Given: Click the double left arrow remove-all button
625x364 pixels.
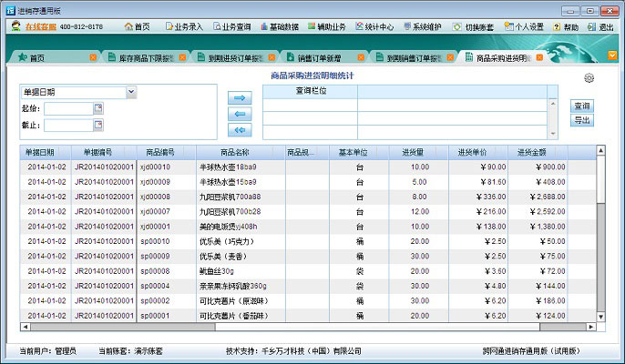Looking at the screenshot, I should point(240,130).
